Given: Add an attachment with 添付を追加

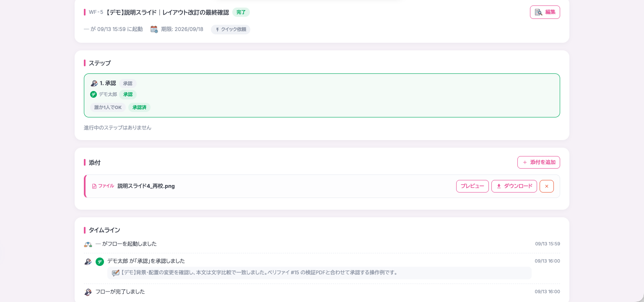Looking at the screenshot, I should pyautogui.click(x=539, y=162).
